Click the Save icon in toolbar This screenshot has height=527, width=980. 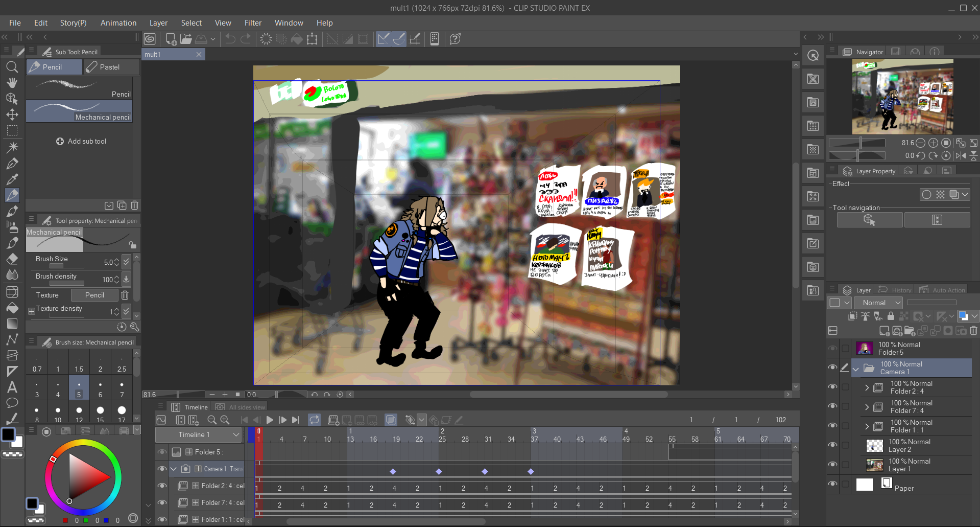201,39
